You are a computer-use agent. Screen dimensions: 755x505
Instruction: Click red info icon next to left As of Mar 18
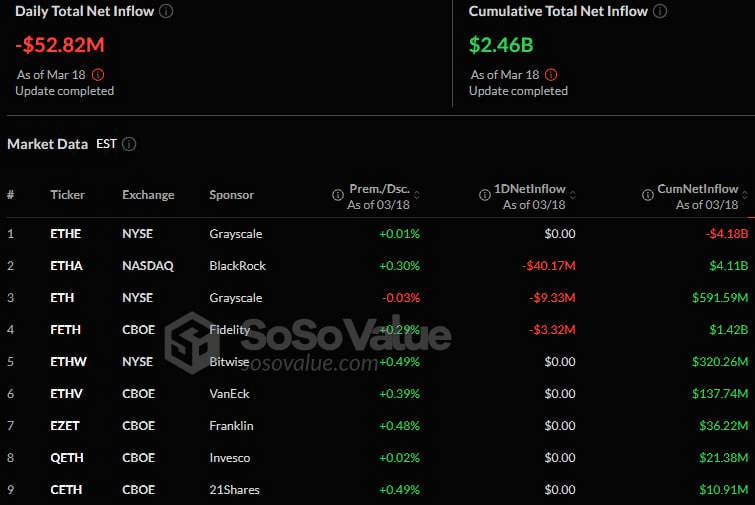(98, 75)
